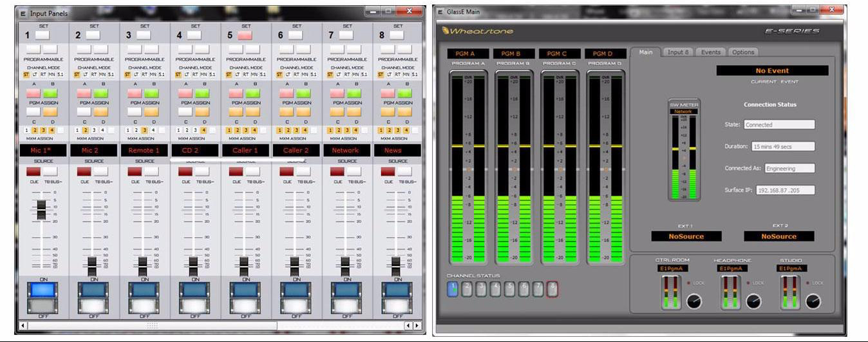This screenshot has height=342, width=868.
Task: Switch to the Events tab
Action: pyautogui.click(x=710, y=52)
